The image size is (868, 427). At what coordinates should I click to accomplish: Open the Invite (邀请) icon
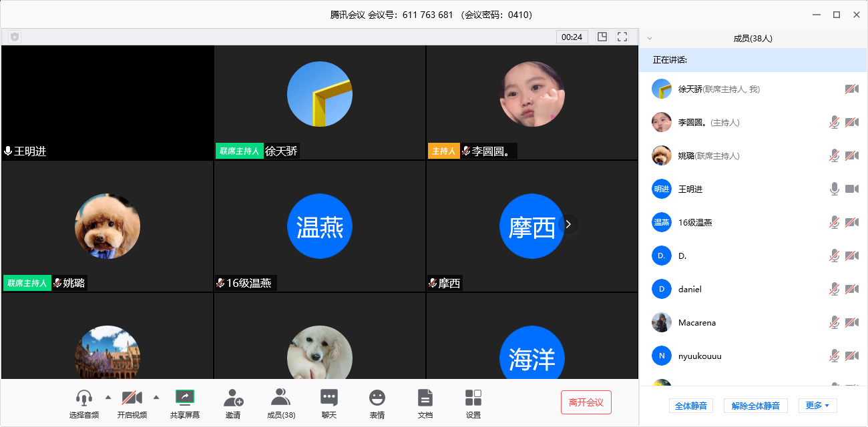point(233,398)
